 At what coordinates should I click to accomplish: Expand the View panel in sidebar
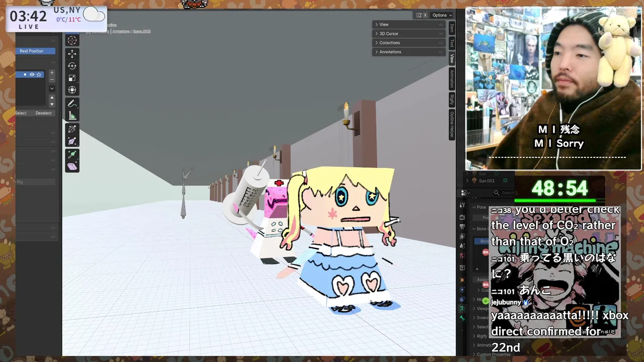(409, 24)
